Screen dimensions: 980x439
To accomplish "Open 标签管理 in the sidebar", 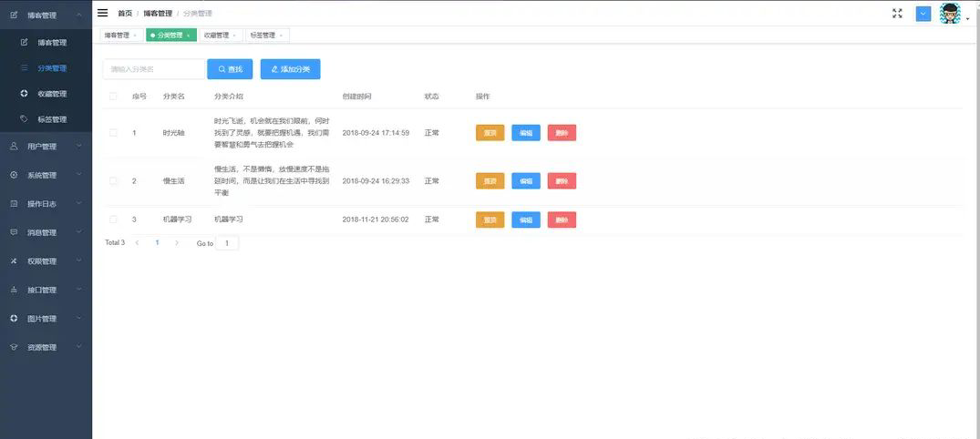I will [52, 119].
